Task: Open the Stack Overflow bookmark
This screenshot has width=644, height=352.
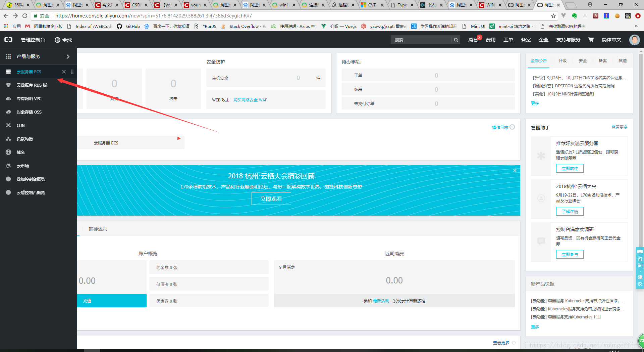Action: (x=244, y=26)
